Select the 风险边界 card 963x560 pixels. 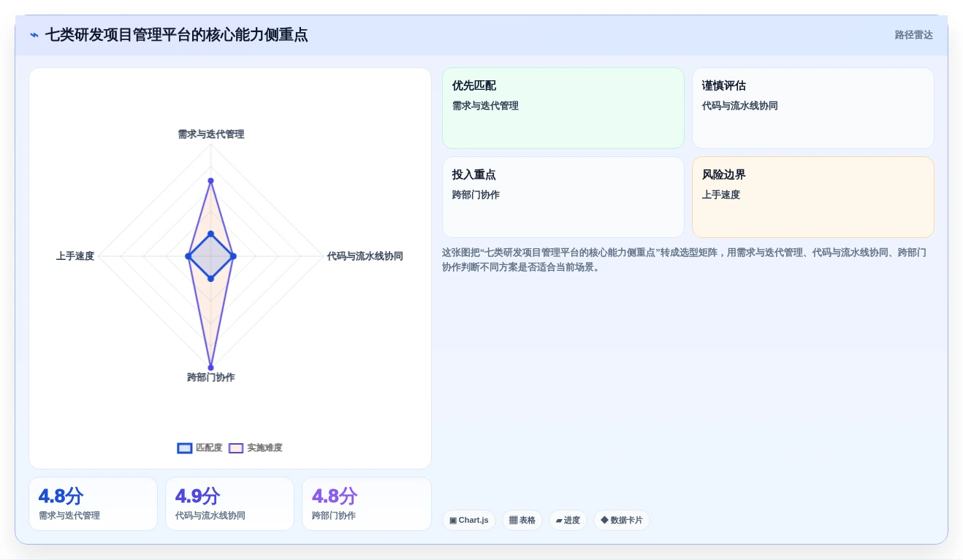click(812, 197)
